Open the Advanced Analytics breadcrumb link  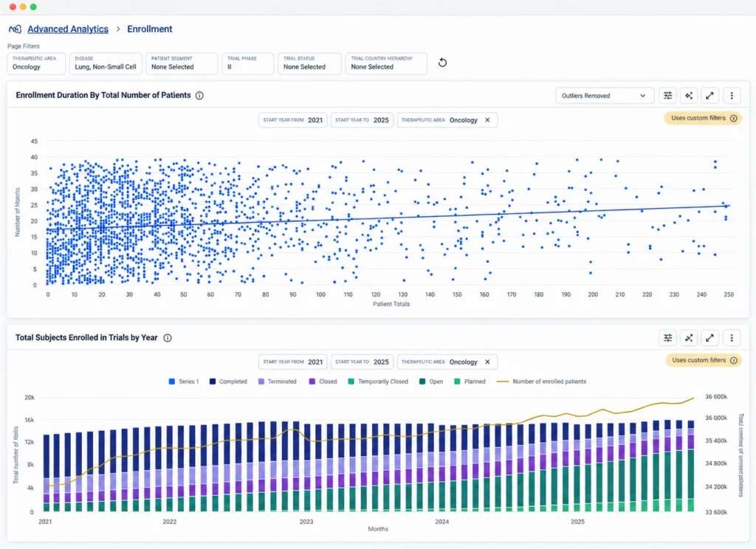[x=68, y=29]
